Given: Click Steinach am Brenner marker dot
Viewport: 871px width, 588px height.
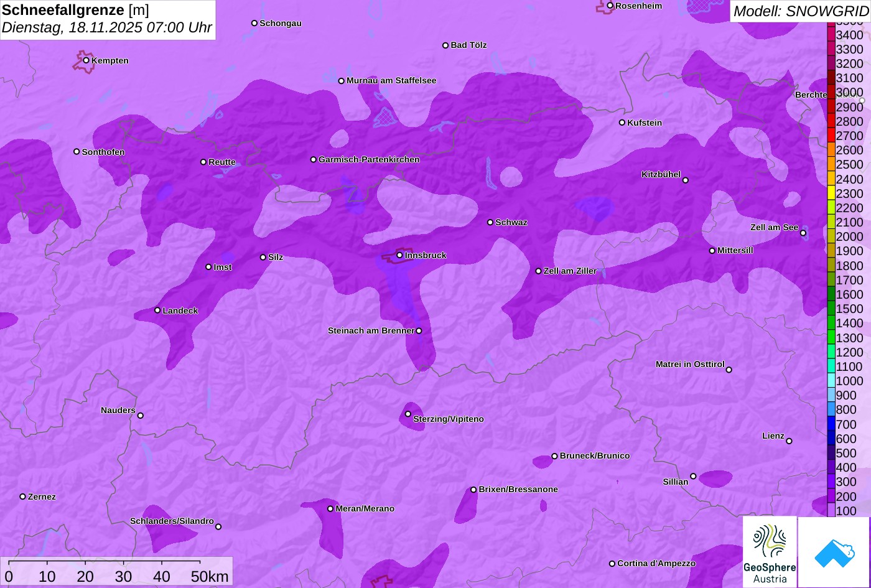Looking at the screenshot, I should (419, 331).
